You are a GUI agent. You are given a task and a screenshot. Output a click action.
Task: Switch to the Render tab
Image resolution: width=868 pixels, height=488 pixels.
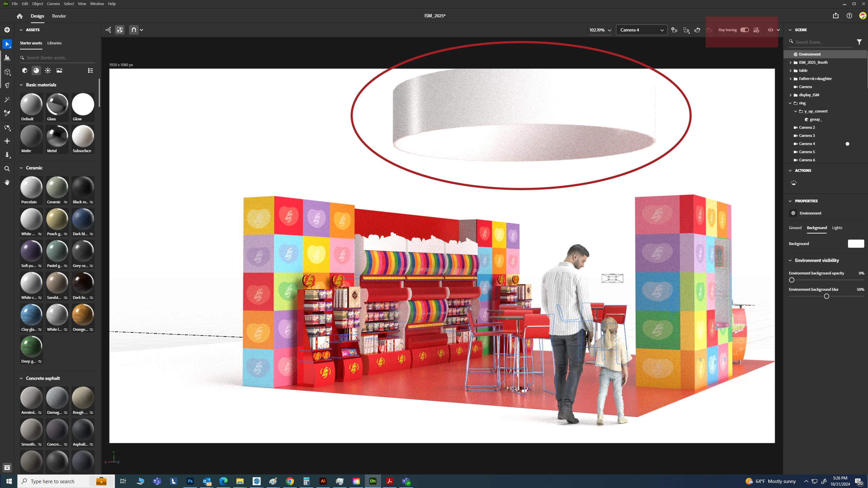pyautogui.click(x=59, y=16)
